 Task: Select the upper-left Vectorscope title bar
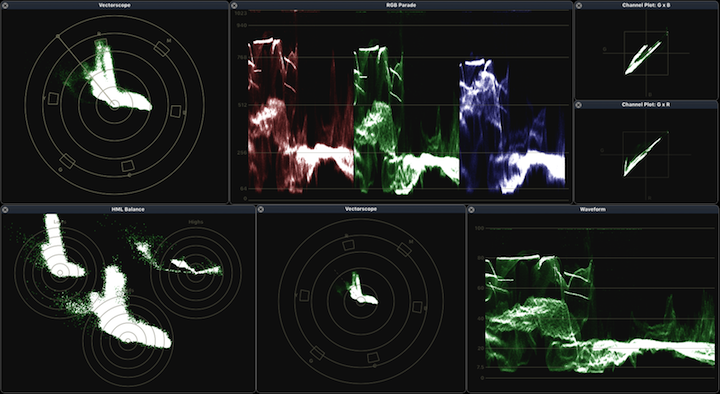click(114, 6)
